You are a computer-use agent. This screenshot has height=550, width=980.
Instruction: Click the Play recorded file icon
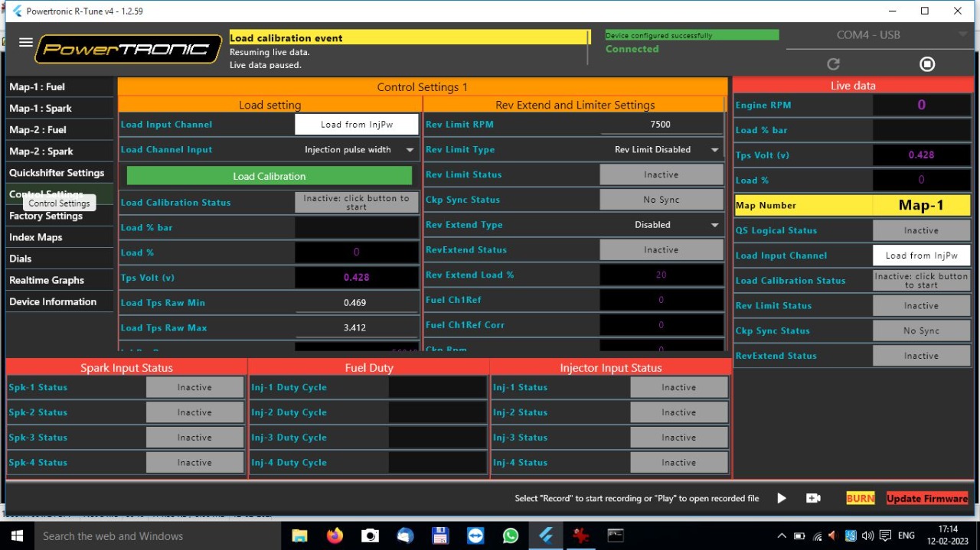[781, 498]
